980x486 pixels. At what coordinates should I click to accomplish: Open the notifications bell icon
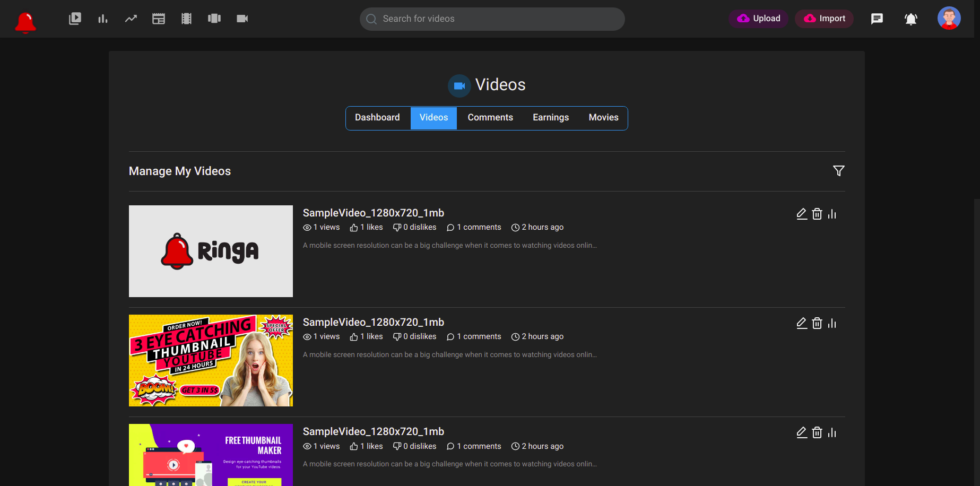pos(911,19)
